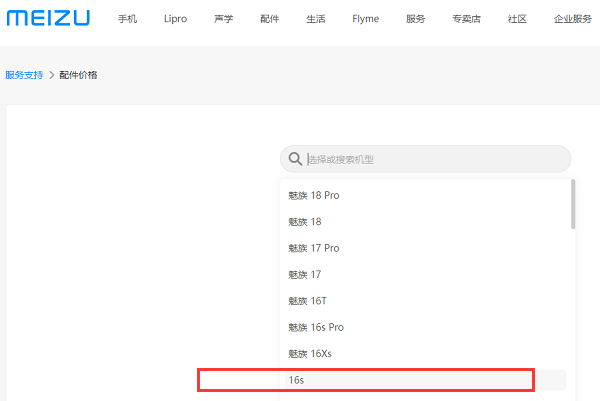Image resolution: width=600 pixels, height=401 pixels.
Task: Click the 配件价格 breadcrumb text
Action: tap(78, 75)
